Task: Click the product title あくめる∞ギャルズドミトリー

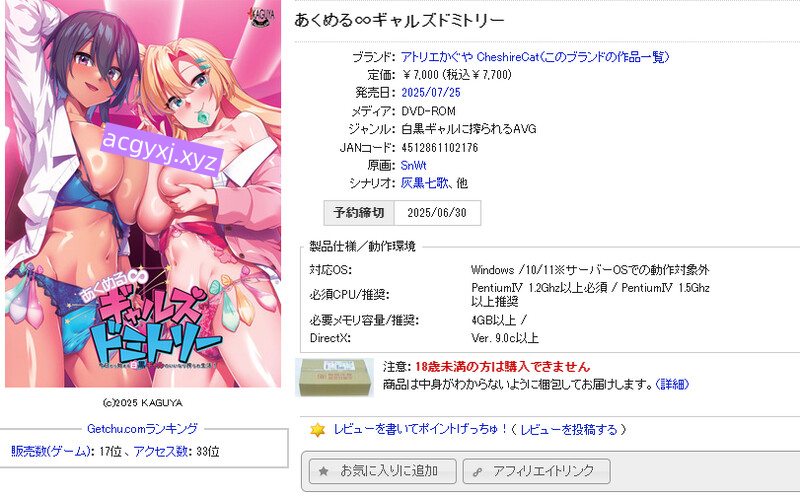Action: point(399,20)
